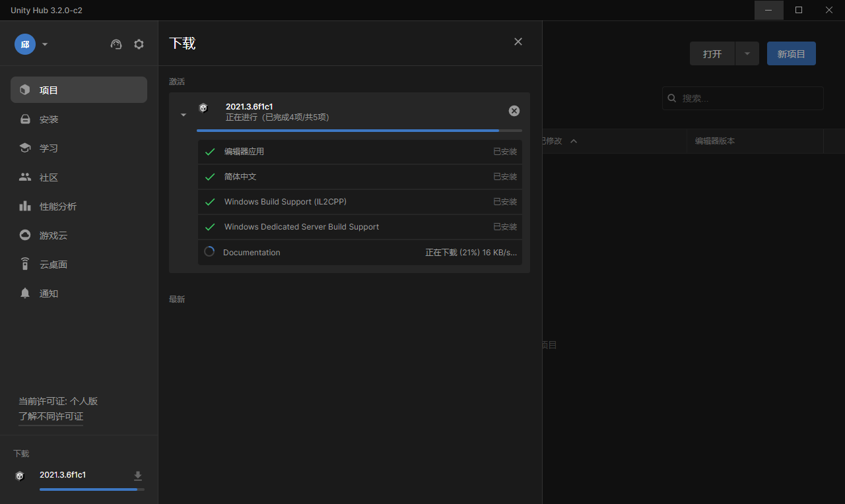Click the 学习 graduation cap icon
Image resolution: width=845 pixels, height=504 pixels.
click(25, 148)
